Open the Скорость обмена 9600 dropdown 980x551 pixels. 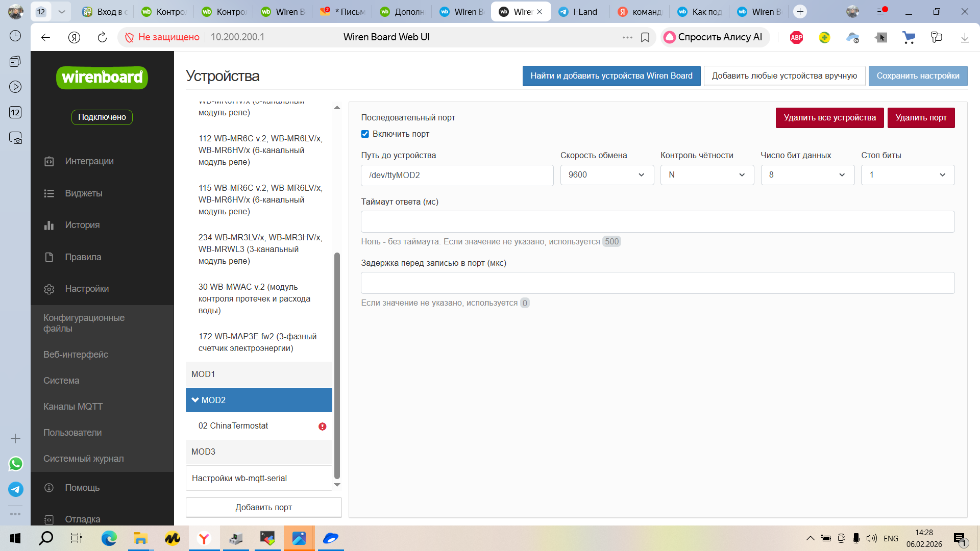pos(606,175)
